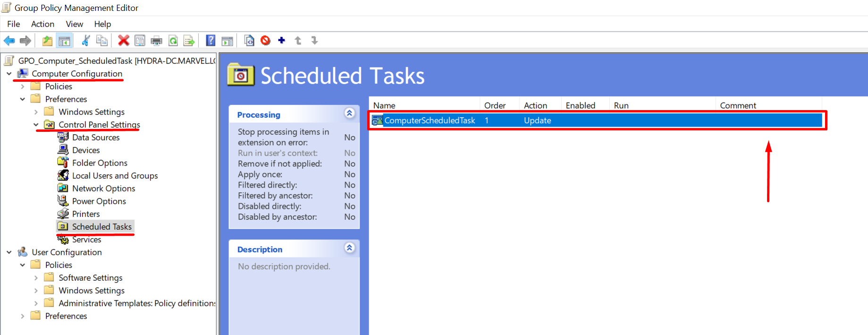This screenshot has height=335, width=868.
Task: Click the Print toolbar icon
Action: point(156,41)
